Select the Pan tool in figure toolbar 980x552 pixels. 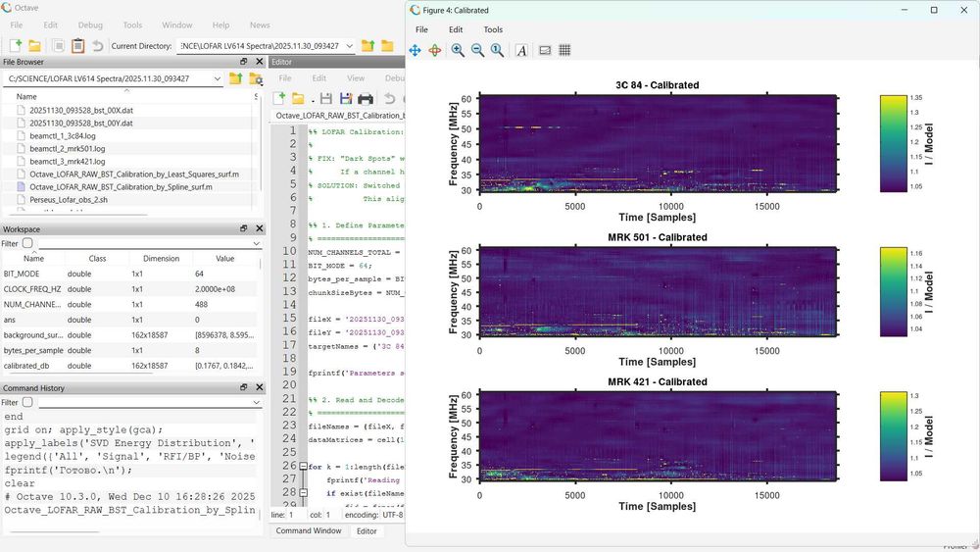pyautogui.click(x=416, y=50)
